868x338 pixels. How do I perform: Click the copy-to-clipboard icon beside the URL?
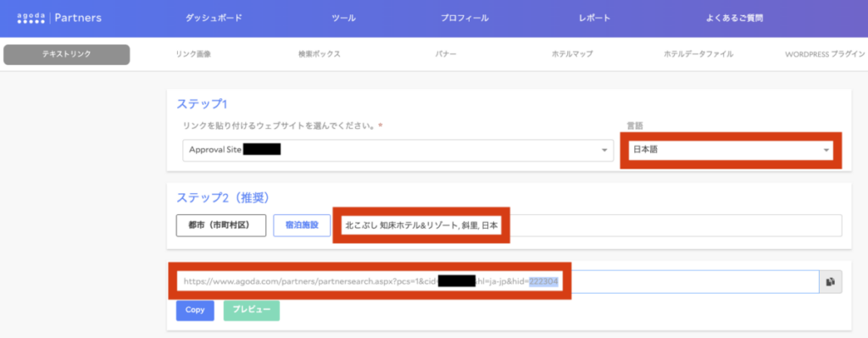point(831,281)
